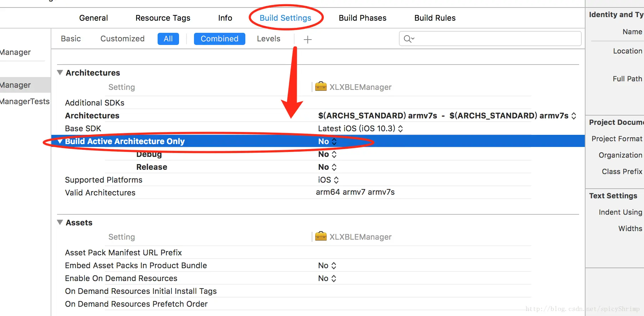
Task: Click the plus add-setting button
Action: click(307, 40)
